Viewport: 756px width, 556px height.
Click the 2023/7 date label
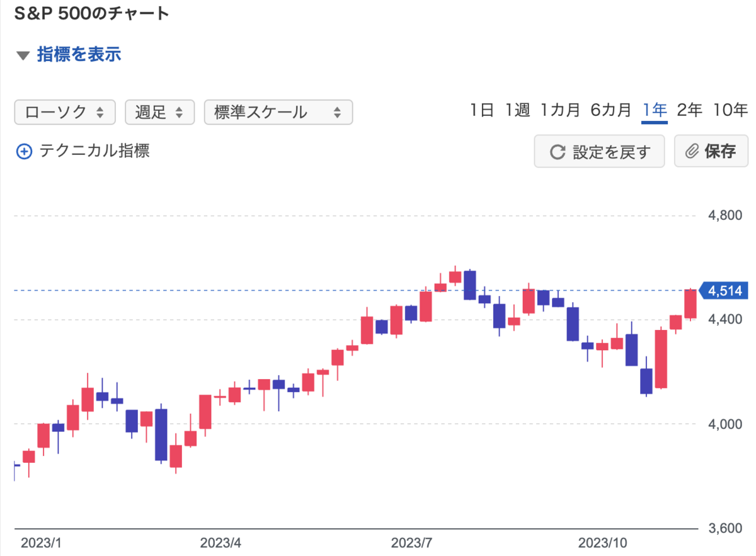point(412,542)
